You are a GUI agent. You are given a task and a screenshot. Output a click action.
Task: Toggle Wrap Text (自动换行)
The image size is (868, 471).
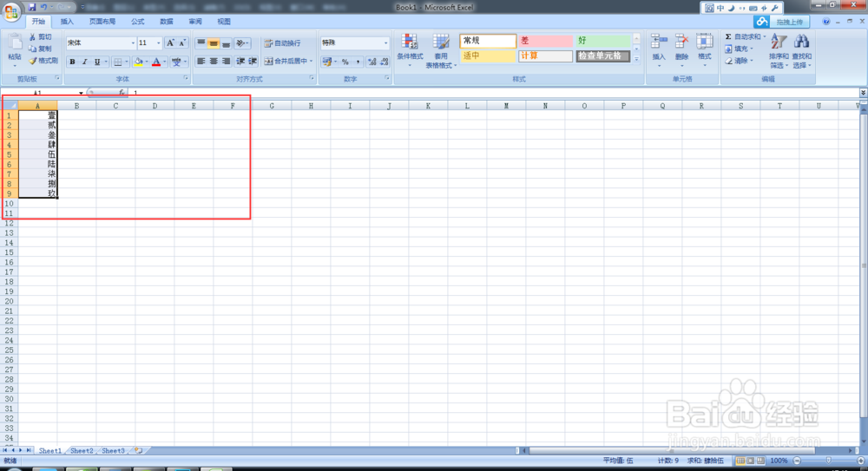coord(282,43)
